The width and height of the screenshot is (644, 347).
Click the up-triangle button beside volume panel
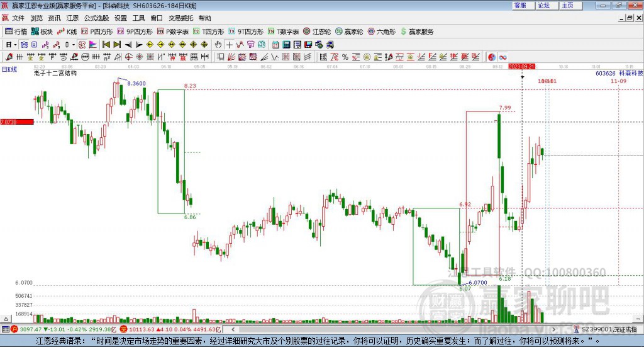click(6, 319)
